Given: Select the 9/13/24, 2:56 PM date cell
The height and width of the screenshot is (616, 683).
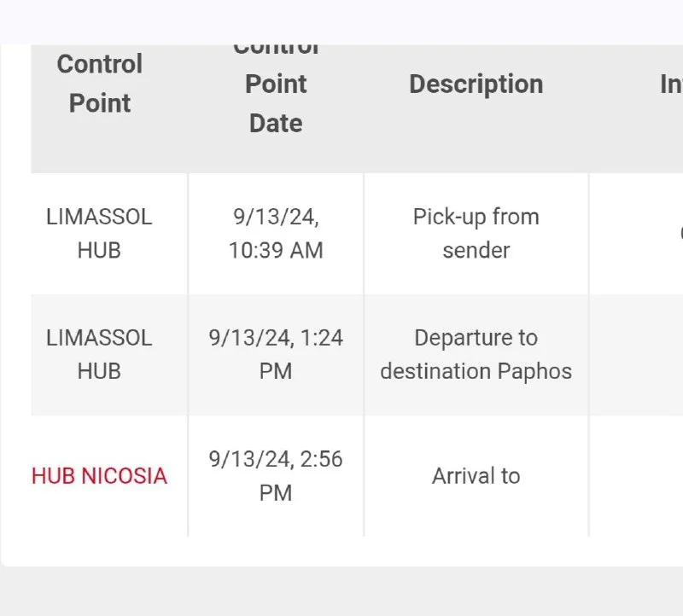Looking at the screenshot, I should (276, 476).
